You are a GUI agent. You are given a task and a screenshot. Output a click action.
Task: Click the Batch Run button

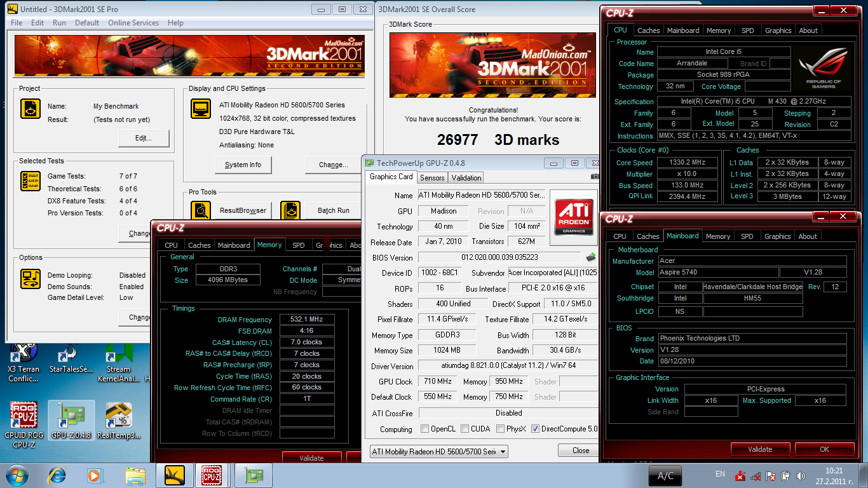tap(334, 210)
